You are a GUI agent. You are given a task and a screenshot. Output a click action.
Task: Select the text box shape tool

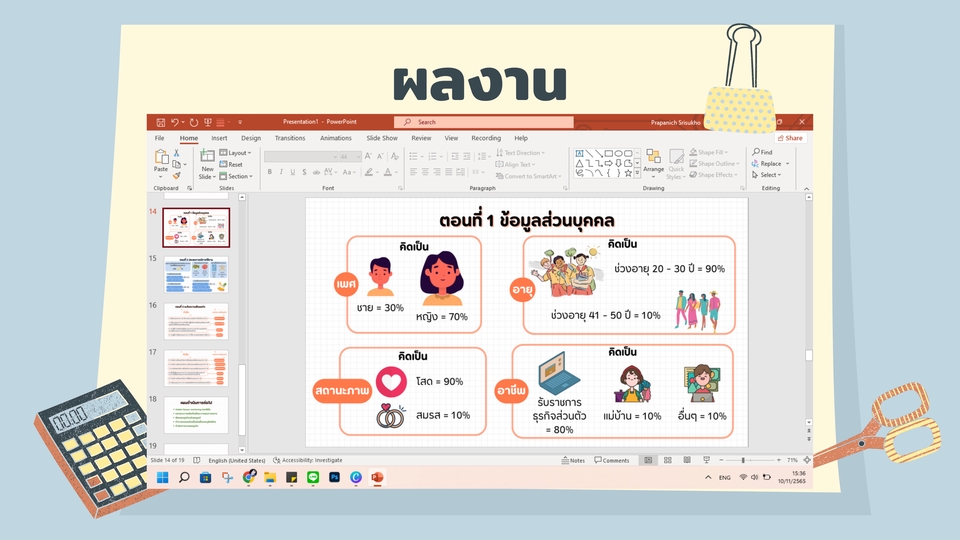tap(579, 153)
